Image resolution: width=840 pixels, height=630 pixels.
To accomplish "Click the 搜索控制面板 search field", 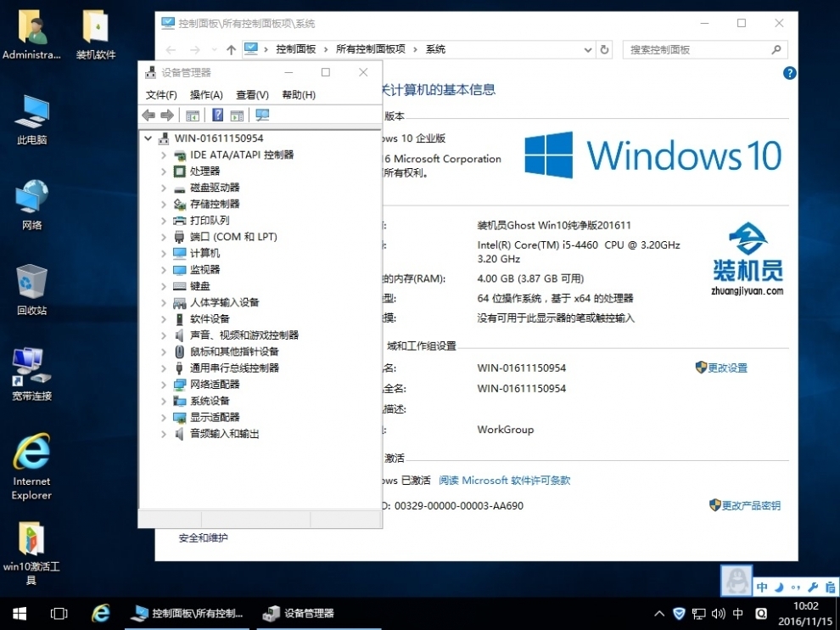I will [697, 50].
